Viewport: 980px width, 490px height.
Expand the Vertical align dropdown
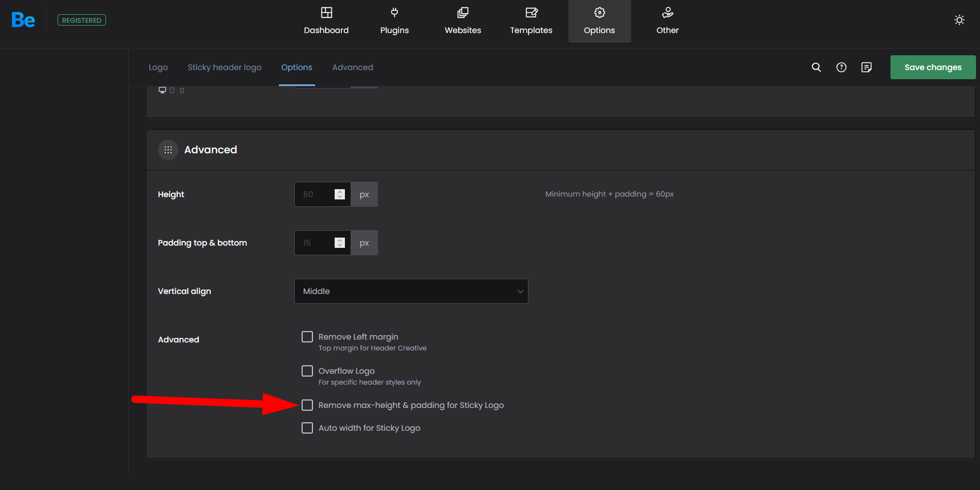pyautogui.click(x=411, y=291)
